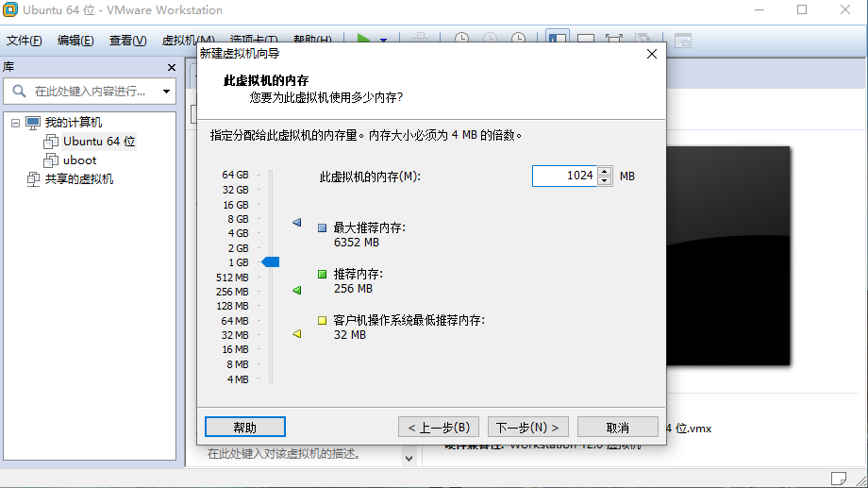Screen dimensions: 868x488
Task: Click the 64 MB scale label
Action: pyautogui.click(x=235, y=321)
